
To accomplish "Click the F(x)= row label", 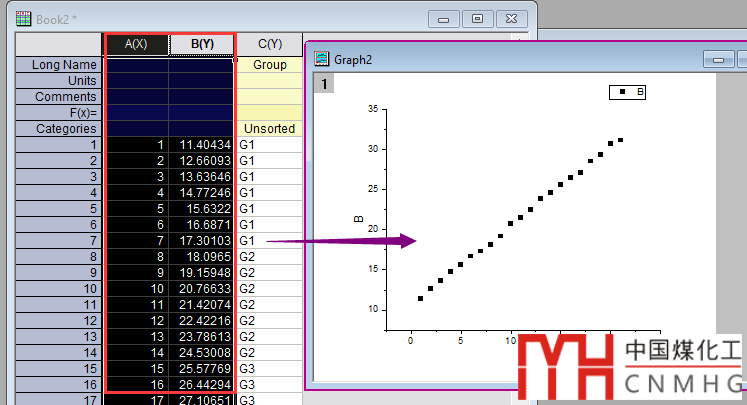I will point(59,112).
